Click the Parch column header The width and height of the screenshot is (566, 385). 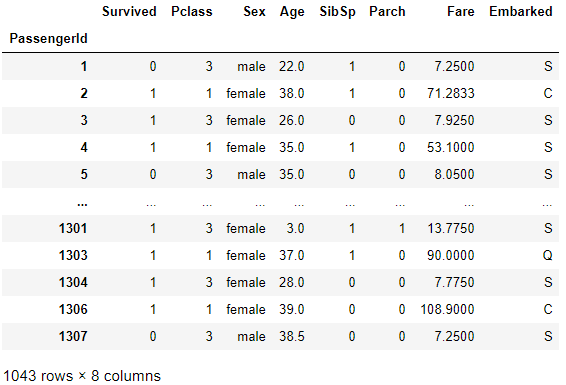(x=387, y=12)
